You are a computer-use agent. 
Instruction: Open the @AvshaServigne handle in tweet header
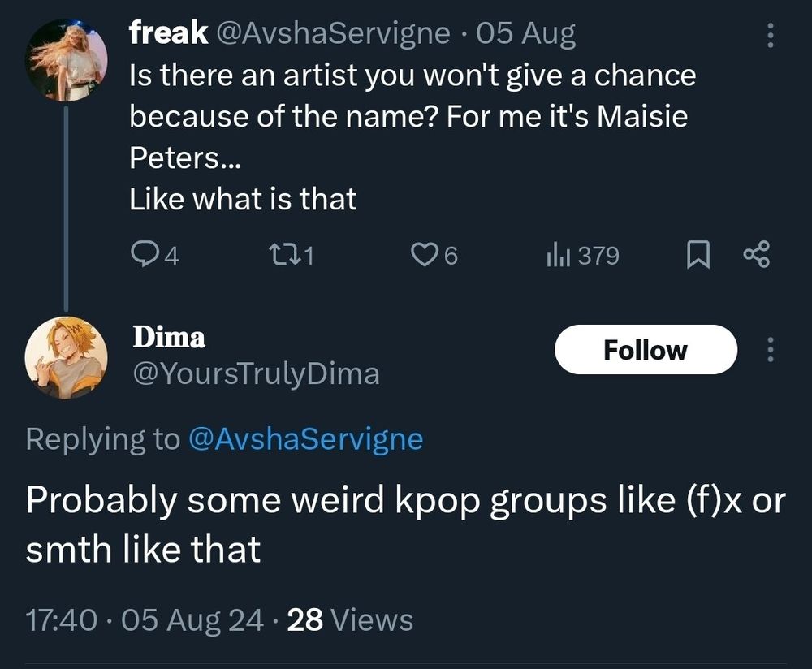coord(330,33)
